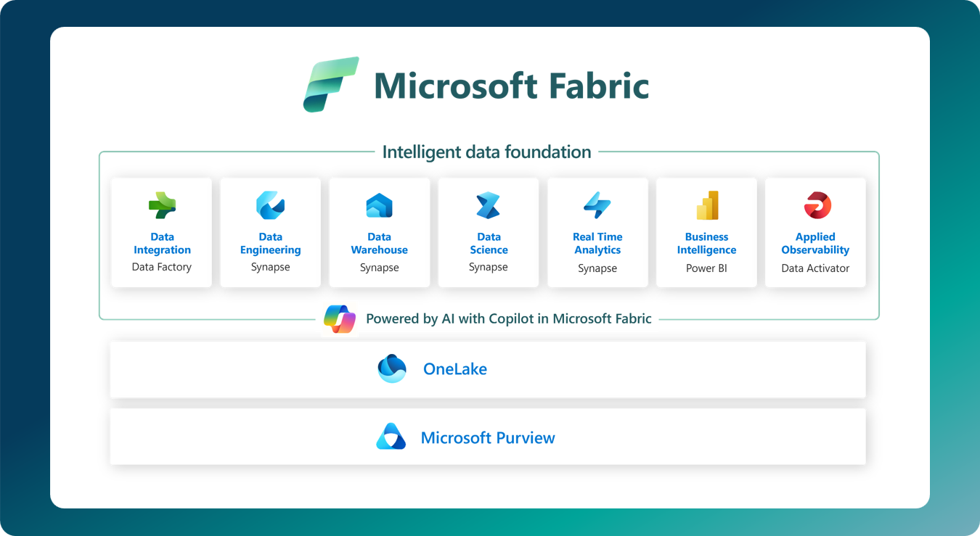
Task: Select the Data Warehouse label text
Action: coord(379,244)
